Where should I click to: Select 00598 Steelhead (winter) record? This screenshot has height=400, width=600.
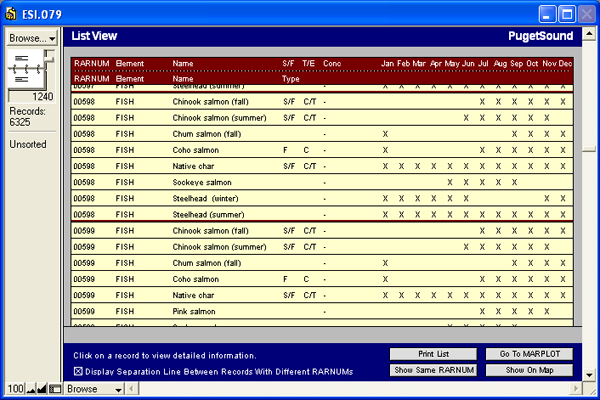pyautogui.click(x=322, y=198)
